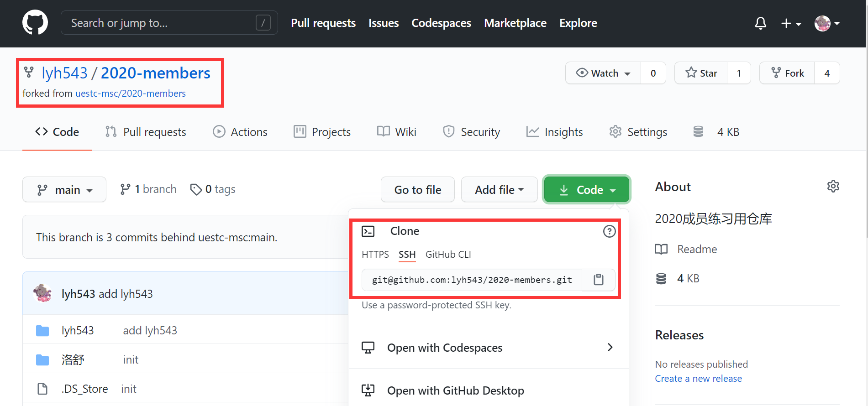
Task: Select the HTTPS clone option
Action: pos(375,255)
